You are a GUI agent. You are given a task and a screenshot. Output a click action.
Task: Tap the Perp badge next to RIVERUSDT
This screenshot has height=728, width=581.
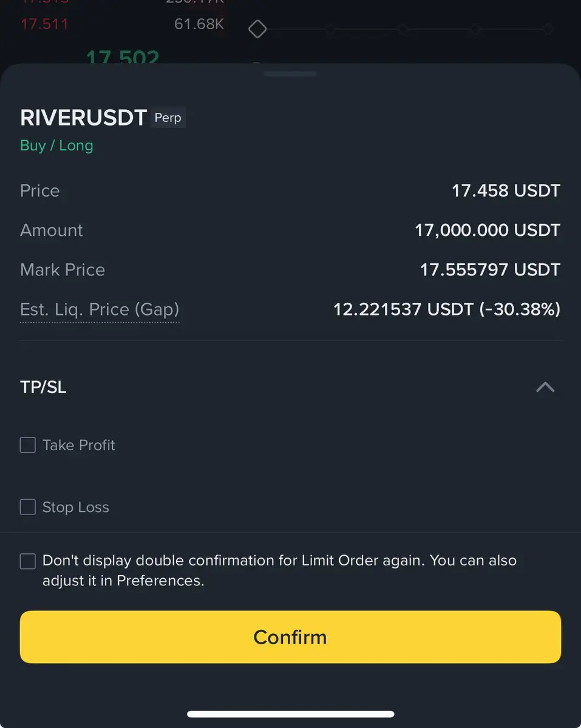click(168, 118)
